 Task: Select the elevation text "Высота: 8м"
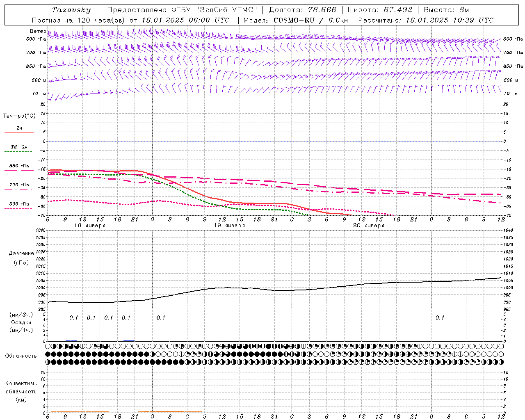point(446,10)
